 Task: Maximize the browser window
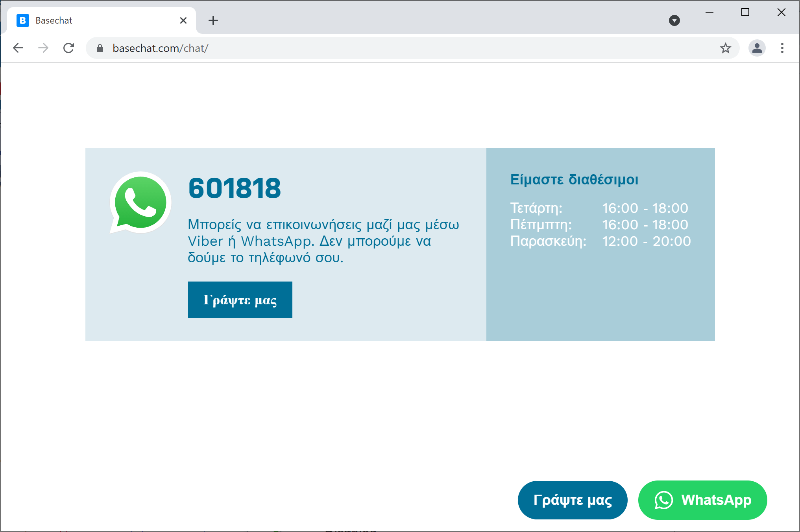[745, 13]
